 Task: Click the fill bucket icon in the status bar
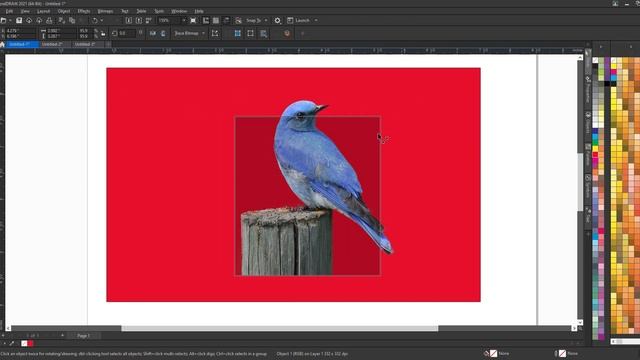point(487,353)
